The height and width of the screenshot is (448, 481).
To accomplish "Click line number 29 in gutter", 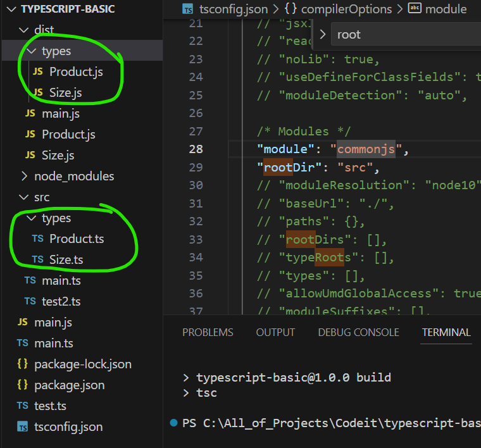I will [196, 168].
